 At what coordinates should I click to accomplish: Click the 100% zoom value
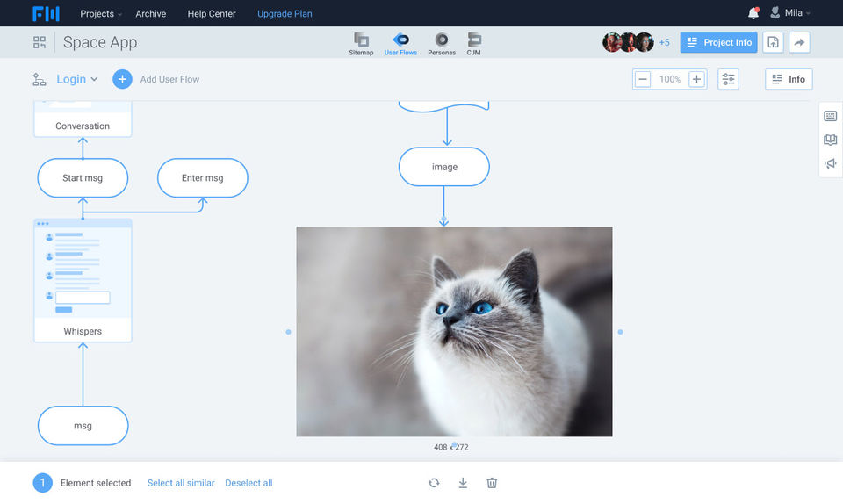pyautogui.click(x=670, y=80)
